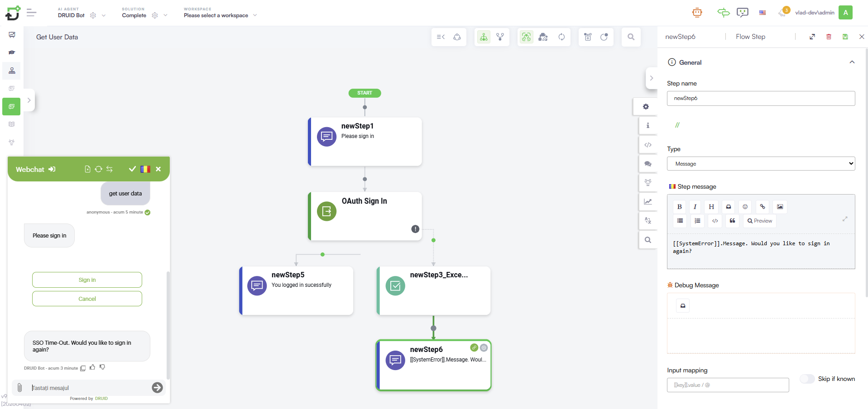The height and width of the screenshot is (409, 868).
Task: Save the step with the green save icon
Action: click(845, 37)
